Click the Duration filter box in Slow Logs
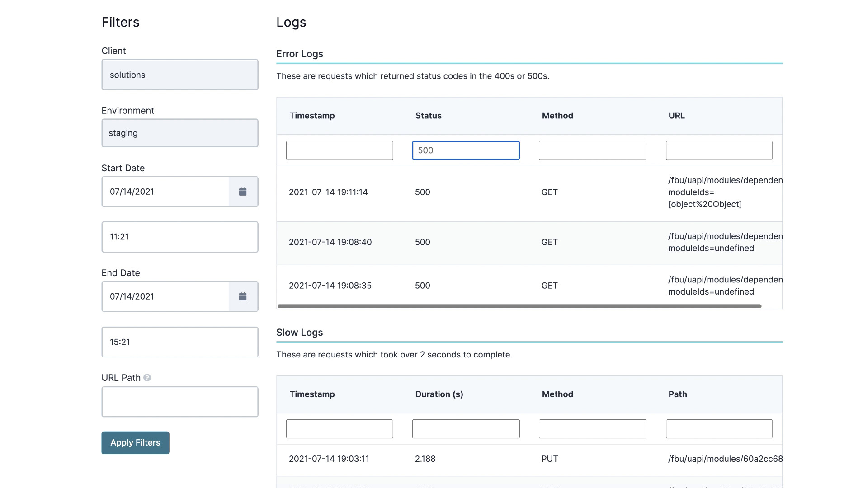Screen dimensions: 868x488 pos(466,428)
